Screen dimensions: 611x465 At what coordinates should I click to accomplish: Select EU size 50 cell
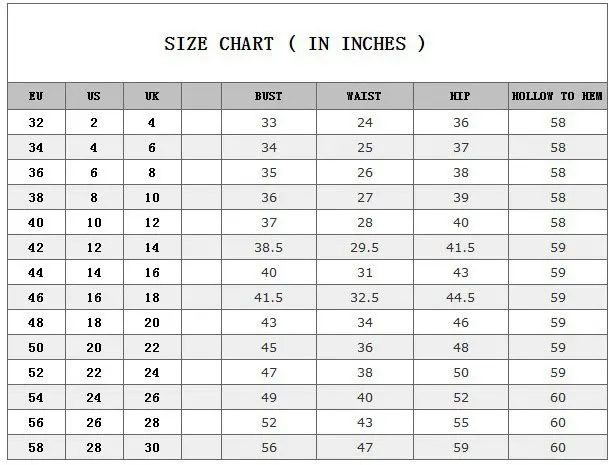(36, 347)
